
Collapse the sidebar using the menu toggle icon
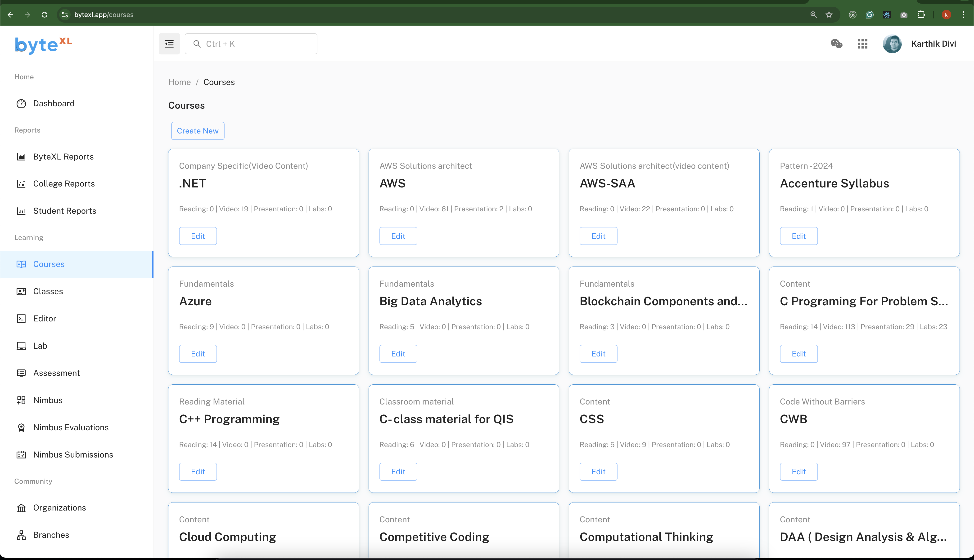point(169,44)
